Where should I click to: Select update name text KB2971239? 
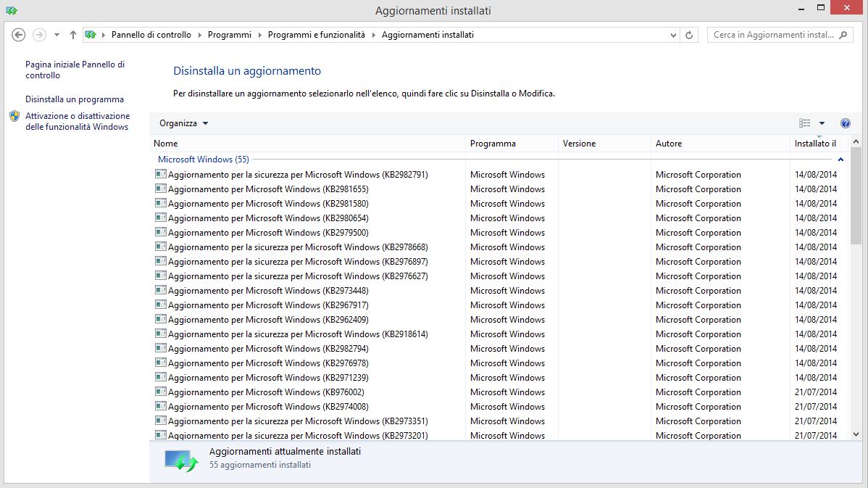point(268,378)
